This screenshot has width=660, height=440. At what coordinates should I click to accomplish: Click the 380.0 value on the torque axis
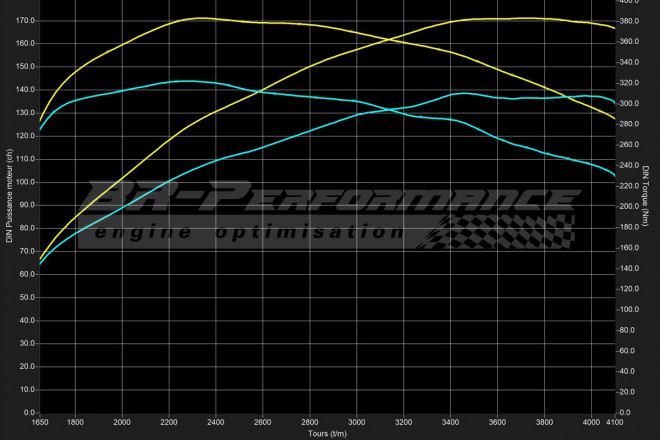(x=630, y=21)
